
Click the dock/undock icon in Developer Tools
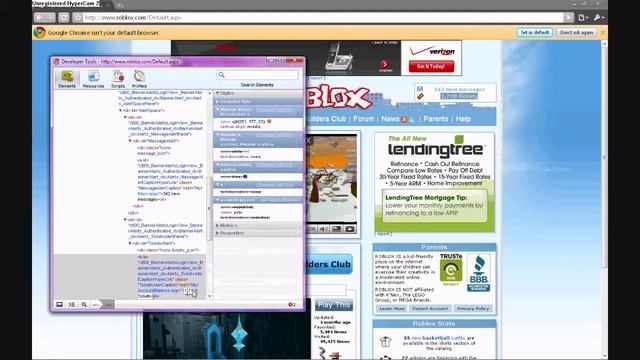60,304
